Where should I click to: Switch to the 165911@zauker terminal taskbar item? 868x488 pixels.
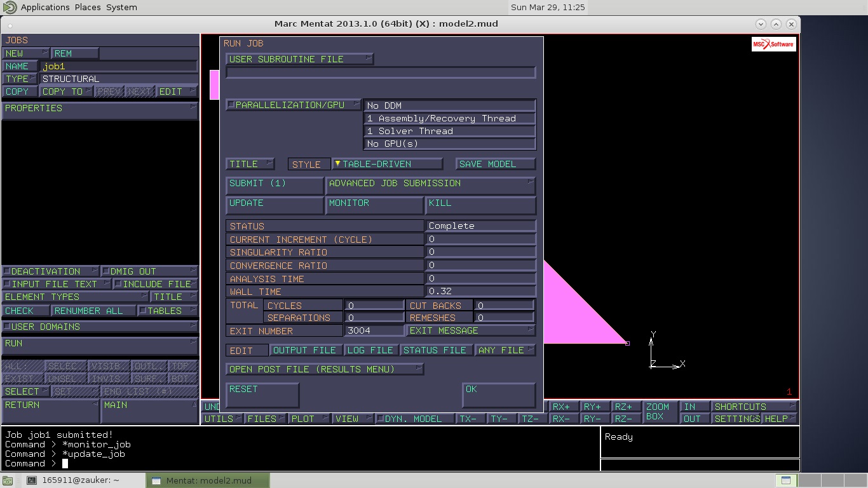(83, 480)
